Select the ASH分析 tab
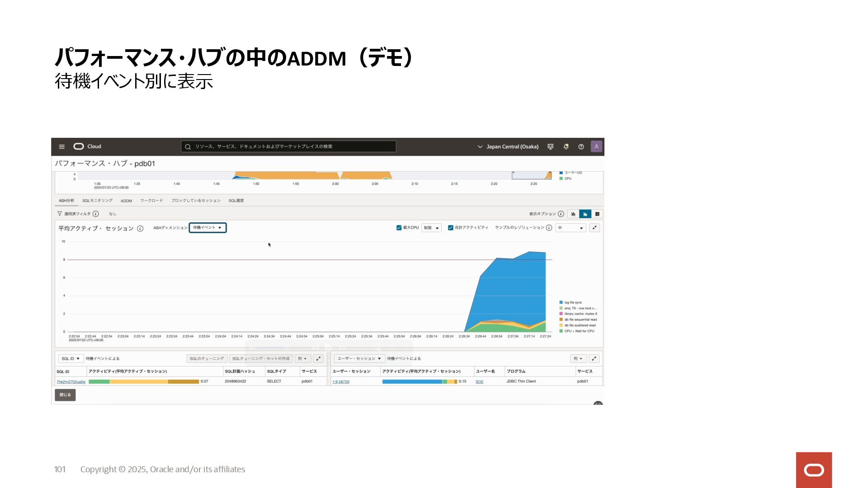 click(x=66, y=201)
